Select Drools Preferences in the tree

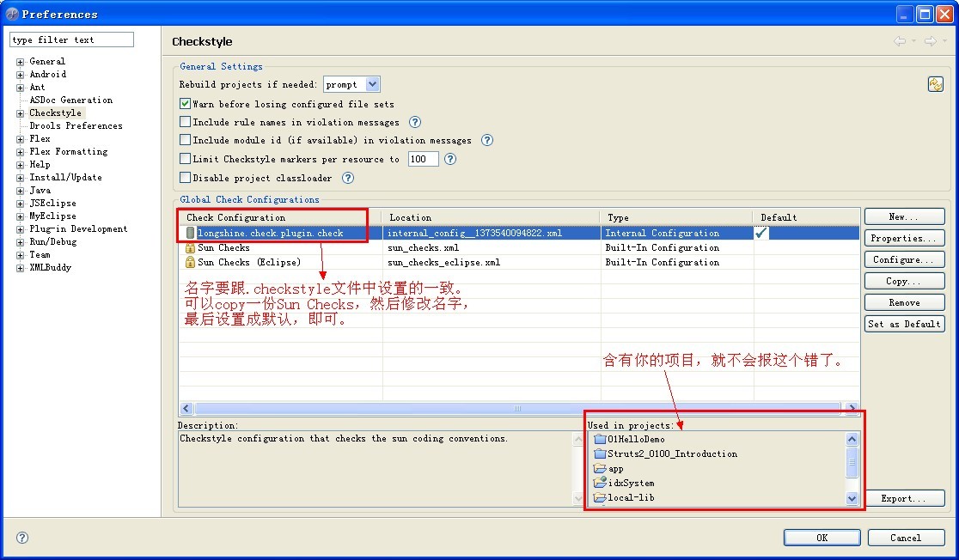click(76, 126)
